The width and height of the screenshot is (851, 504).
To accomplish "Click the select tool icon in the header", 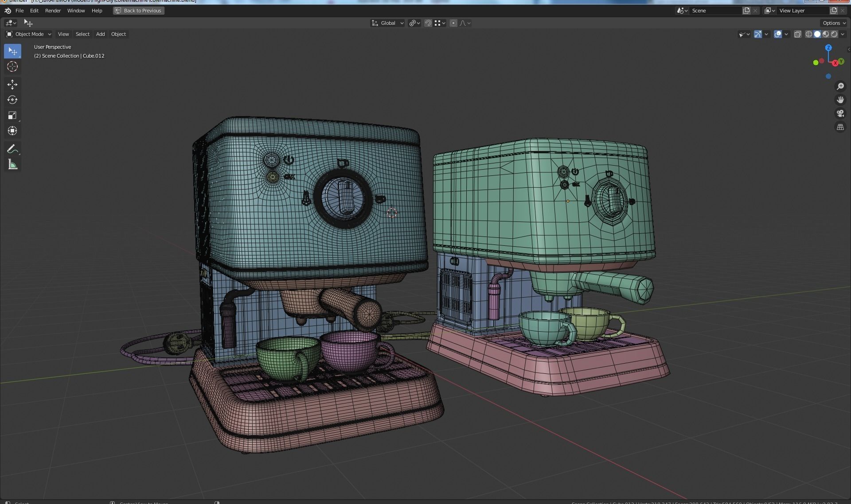I will [28, 23].
